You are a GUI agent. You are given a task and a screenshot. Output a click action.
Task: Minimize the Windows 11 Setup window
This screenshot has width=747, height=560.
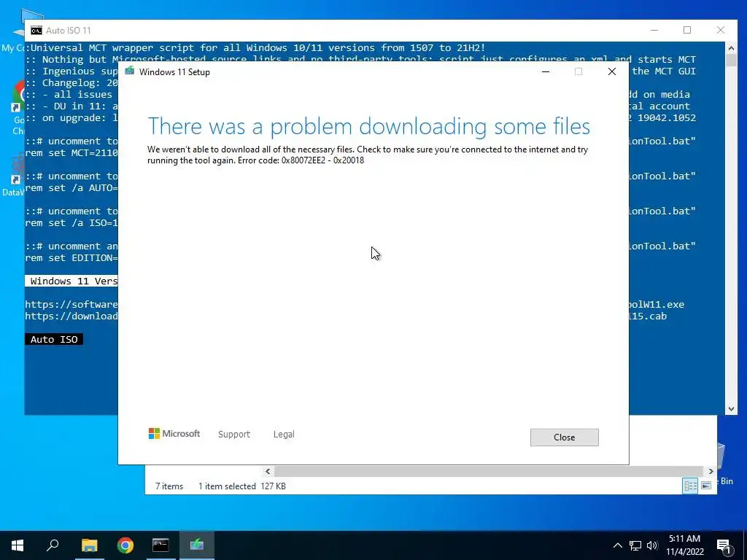point(546,71)
